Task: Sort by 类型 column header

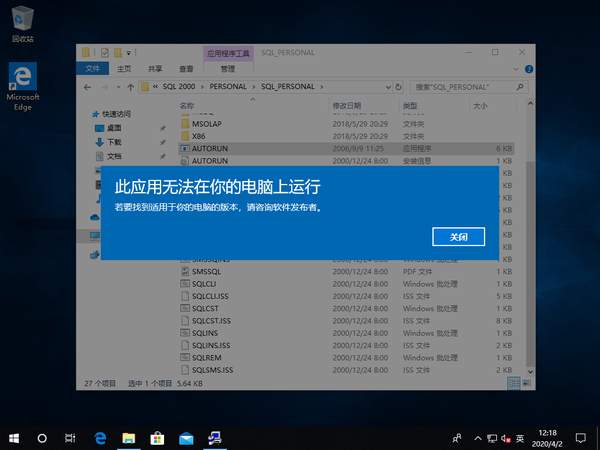Action: [x=409, y=106]
